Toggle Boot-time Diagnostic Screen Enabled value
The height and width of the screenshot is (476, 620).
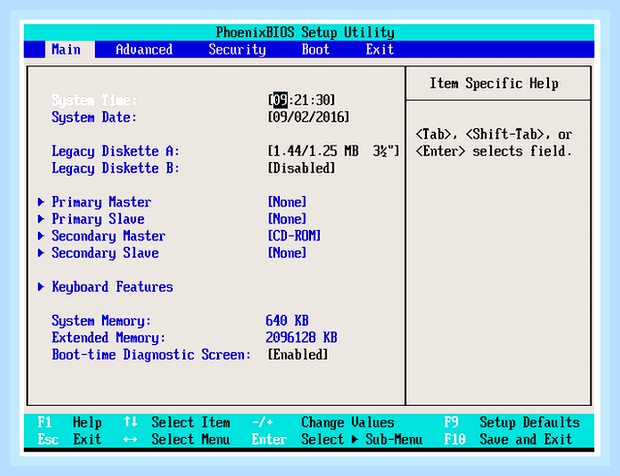click(298, 355)
